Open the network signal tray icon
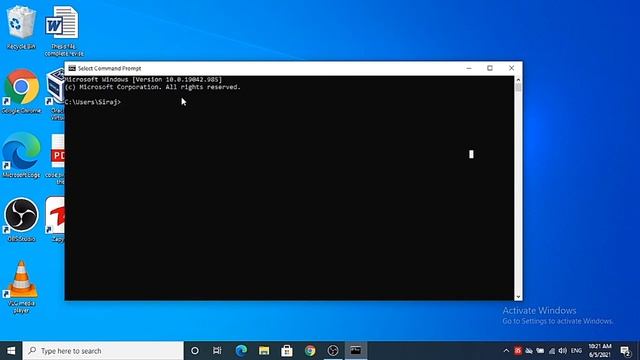The image size is (640, 360). 552,351
